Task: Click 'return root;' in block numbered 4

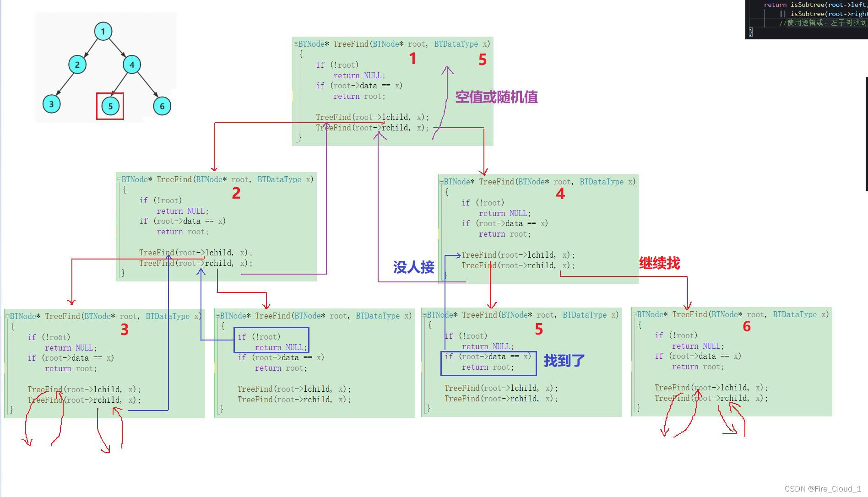Action: pos(505,234)
